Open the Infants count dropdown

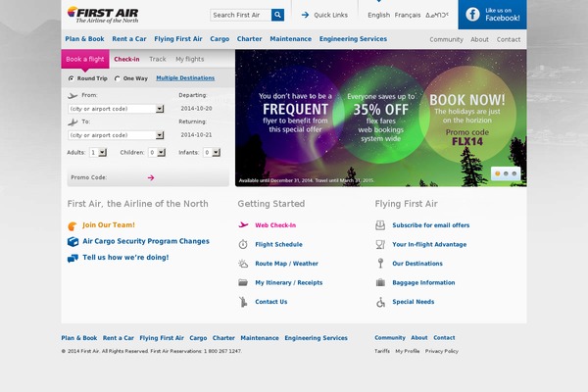point(216,152)
